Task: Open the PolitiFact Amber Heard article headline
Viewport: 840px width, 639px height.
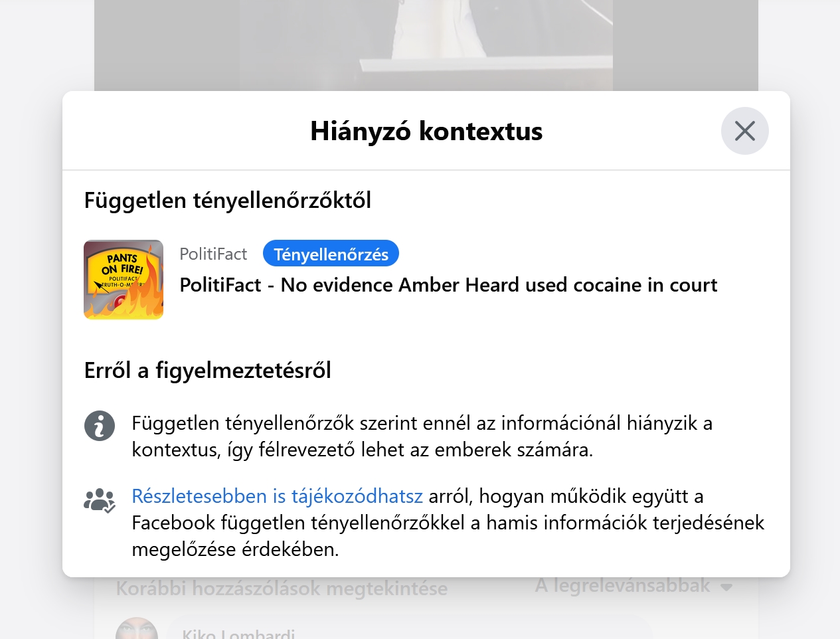Action: [448, 285]
